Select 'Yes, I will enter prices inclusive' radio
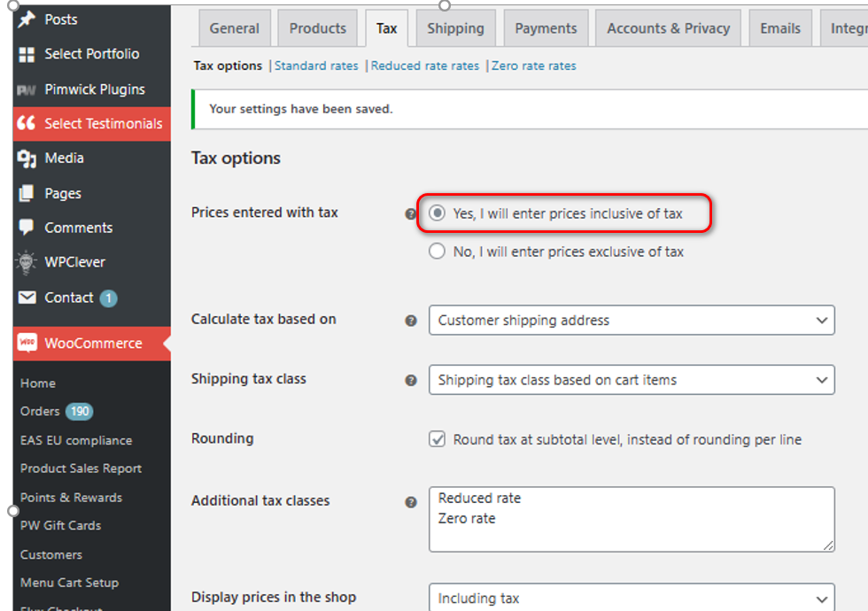This screenshot has width=868, height=611. click(437, 213)
